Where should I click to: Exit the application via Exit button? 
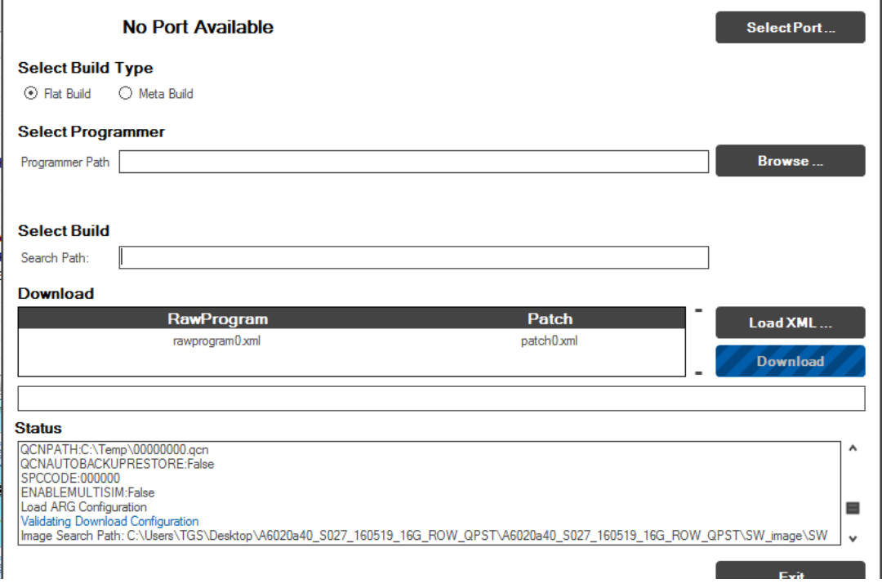pos(790,575)
